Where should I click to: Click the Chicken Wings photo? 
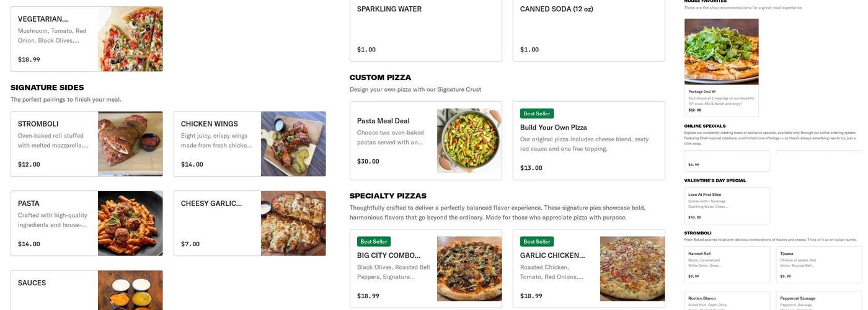(x=293, y=144)
